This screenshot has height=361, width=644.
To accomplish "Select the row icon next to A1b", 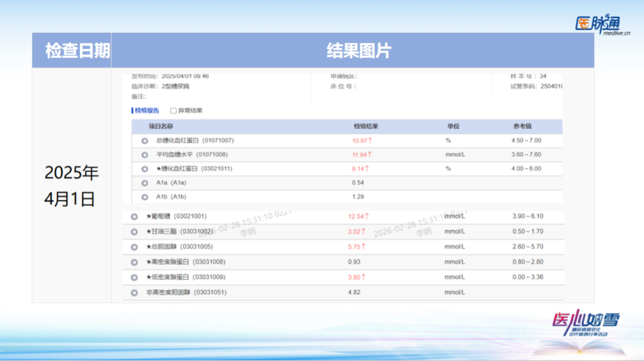I will coord(144,197).
